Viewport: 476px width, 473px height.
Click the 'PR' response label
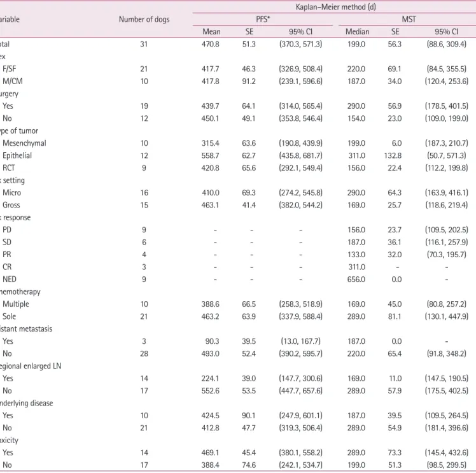pos(6,255)
